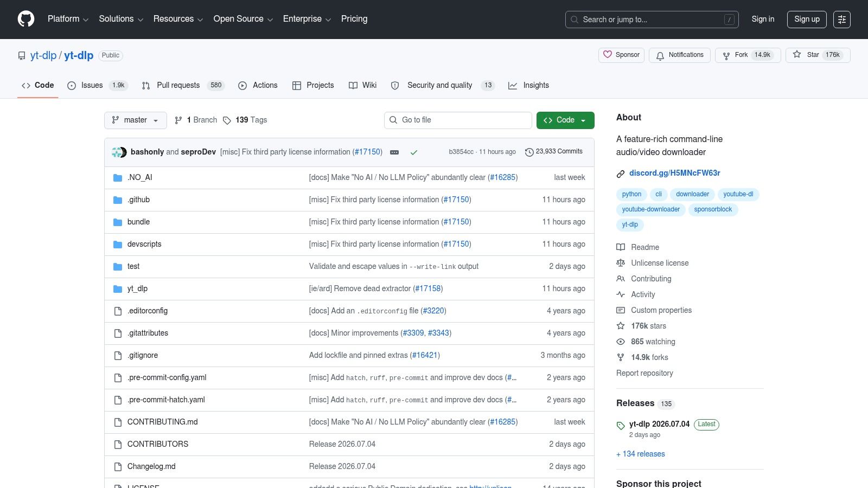Open the .NO_AI folder icon

(x=118, y=178)
